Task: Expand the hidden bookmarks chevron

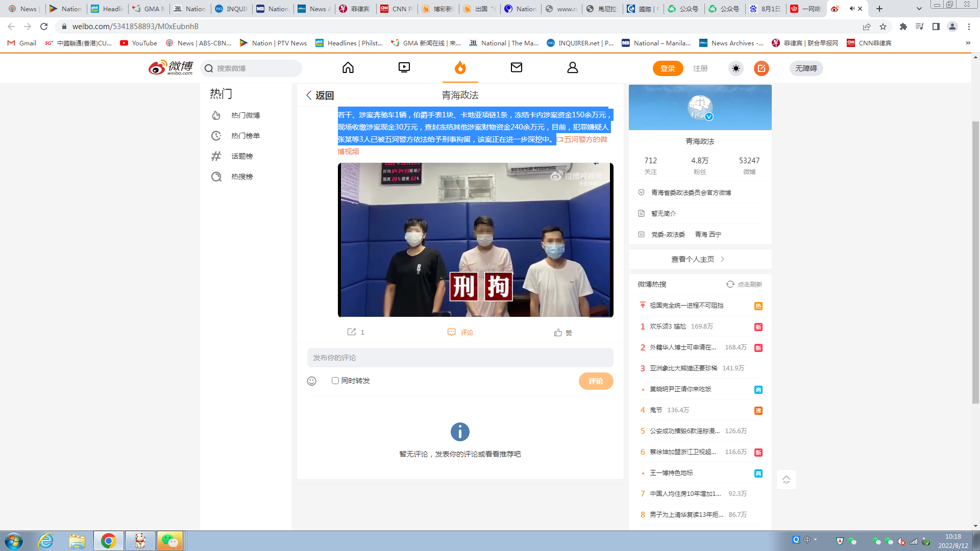Action: [968, 43]
